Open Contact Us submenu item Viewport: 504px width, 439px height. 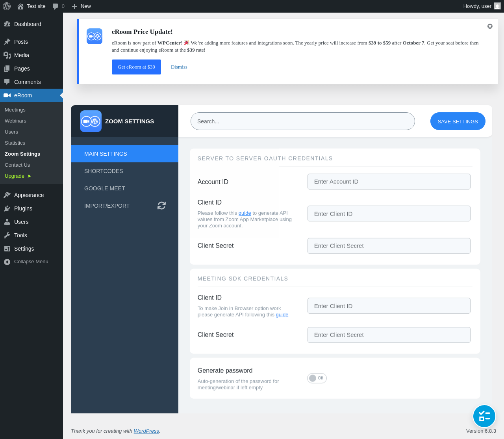point(17,165)
